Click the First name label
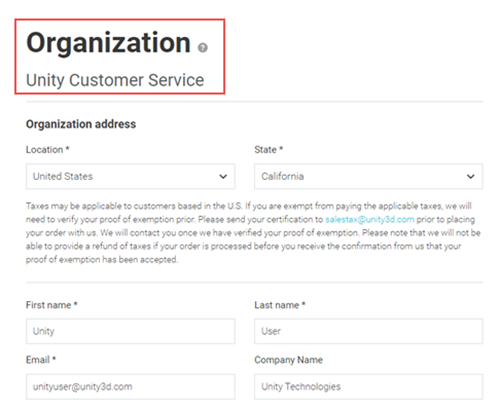500x408 pixels. tap(52, 305)
